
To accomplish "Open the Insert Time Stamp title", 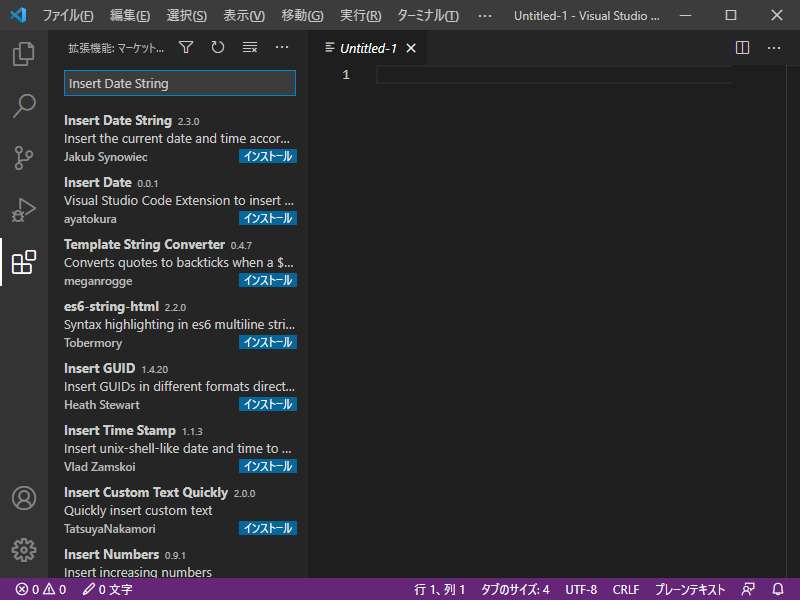I will [119, 431].
